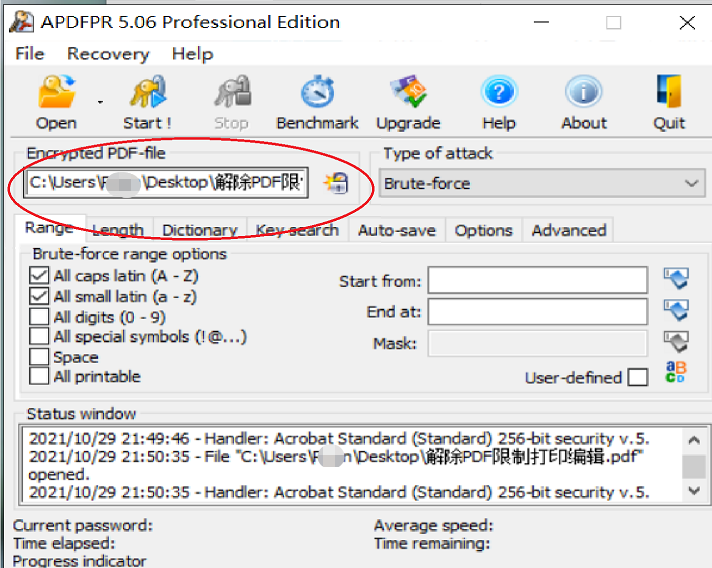Click the greyed Stop toolbar icon
Viewport: 712px width, 568px height.
(x=232, y=92)
